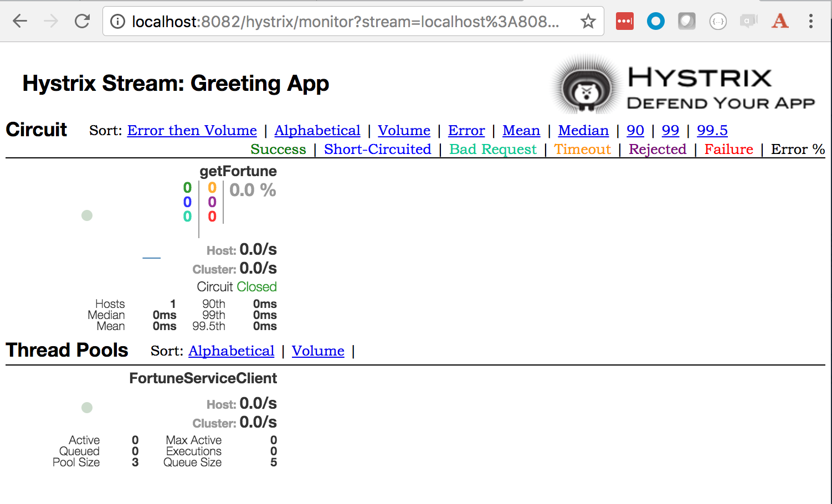832x504 pixels.
Task: Click the browser forward arrow
Action: pos(51,21)
